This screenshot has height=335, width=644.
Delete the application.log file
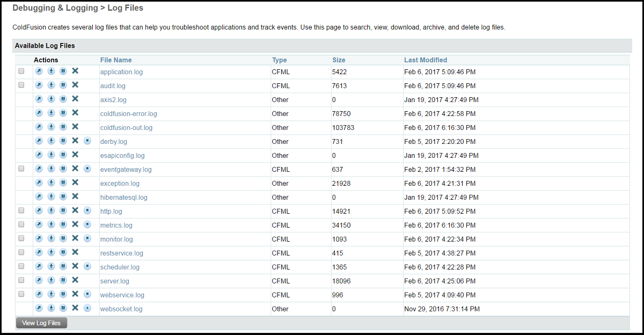(x=75, y=71)
